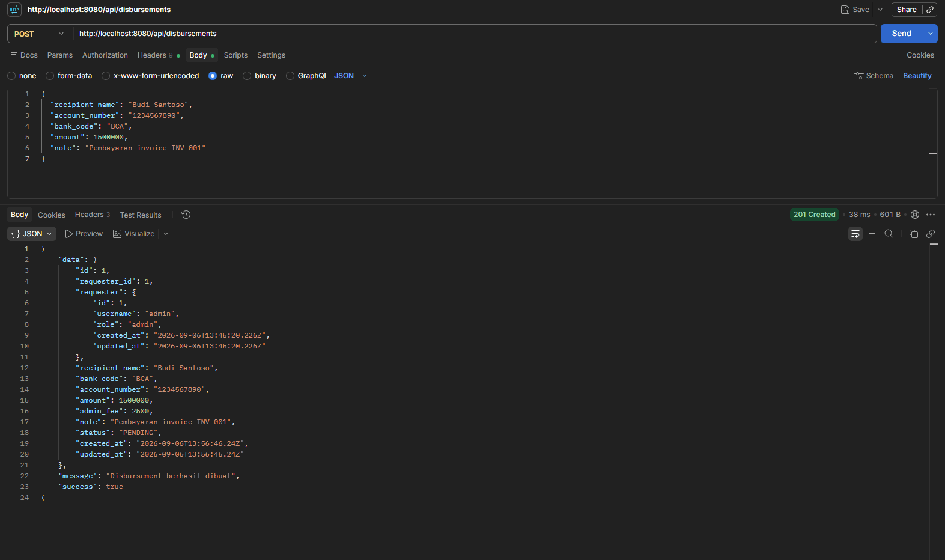The image size is (945, 560).
Task: Send the POST request
Action: (x=902, y=34)
